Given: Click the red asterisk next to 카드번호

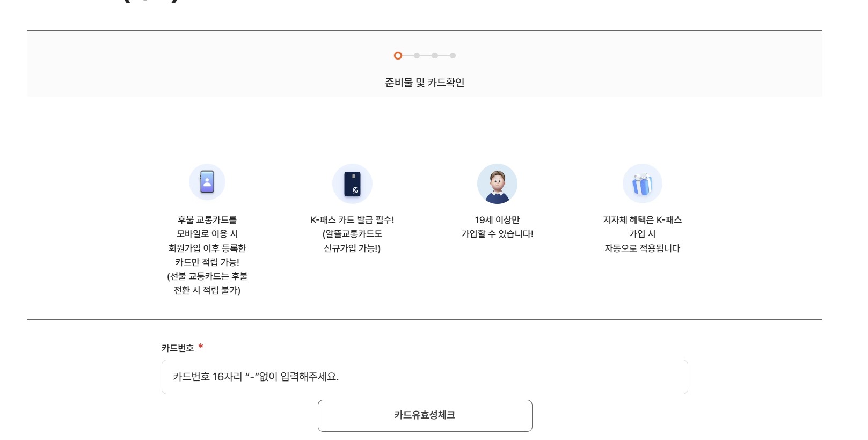Looking at the screenshot, I should click(201, 348).
